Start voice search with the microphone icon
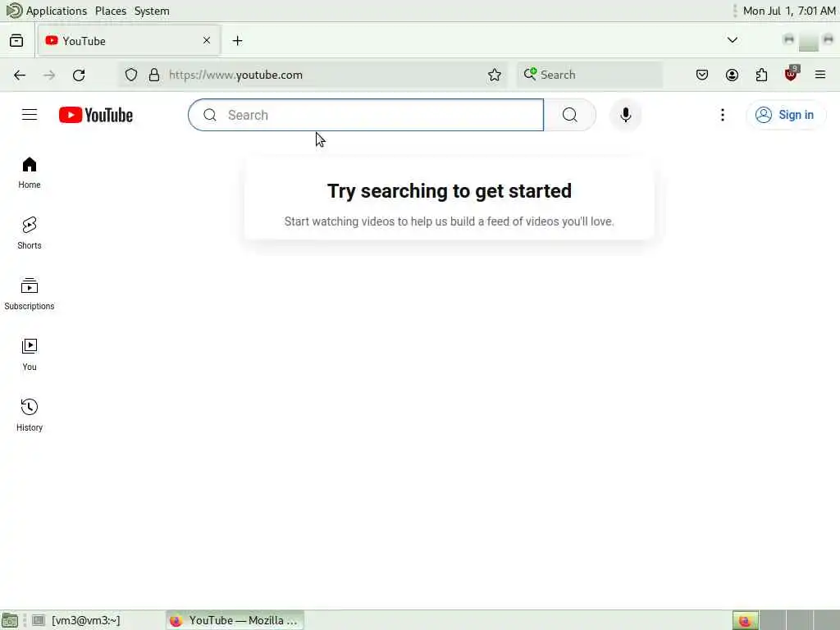Image resolution: width=840 pixels, height=630 pixels. pyautogui.click(x=625, y=115)
